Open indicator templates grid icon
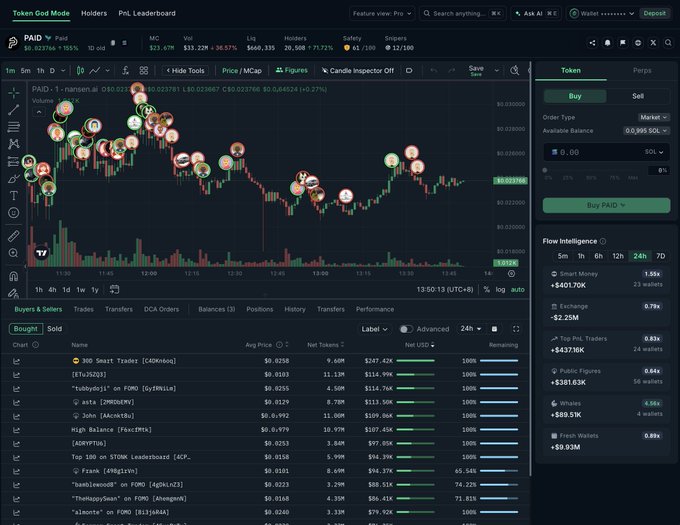This screenshot has height=525, width=680. tap(144, 70)
